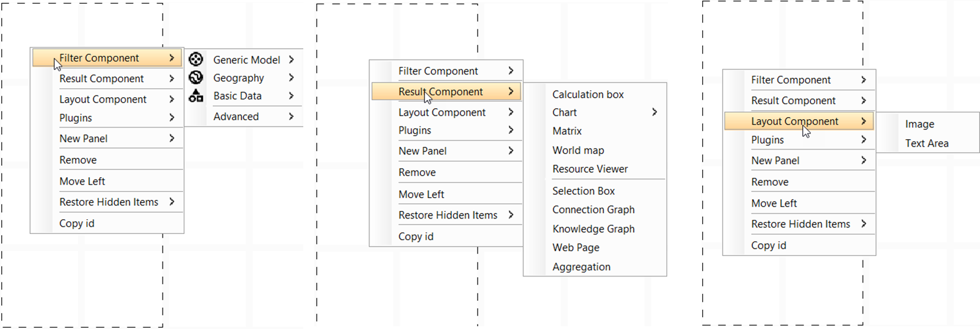Expand the Chart submenu arrow
Viewport: 980px width, 329px height.
pyautogui.click(x=654, y=112)
